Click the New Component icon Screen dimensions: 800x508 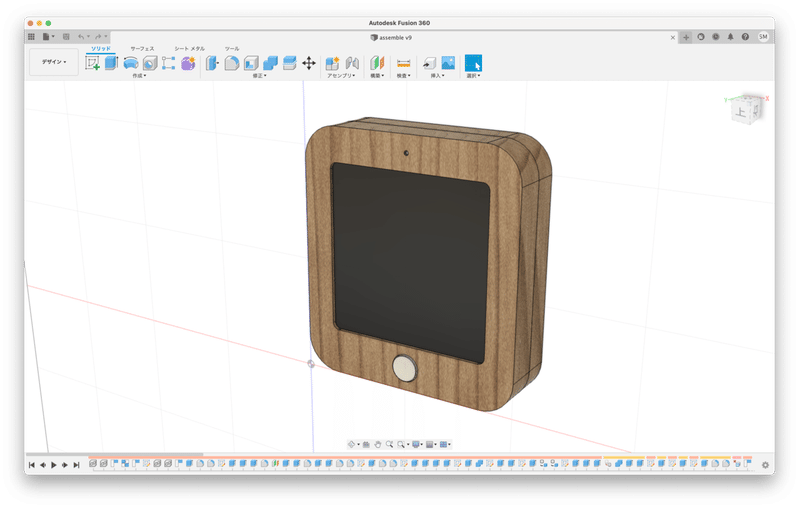[x=333, y=63]
